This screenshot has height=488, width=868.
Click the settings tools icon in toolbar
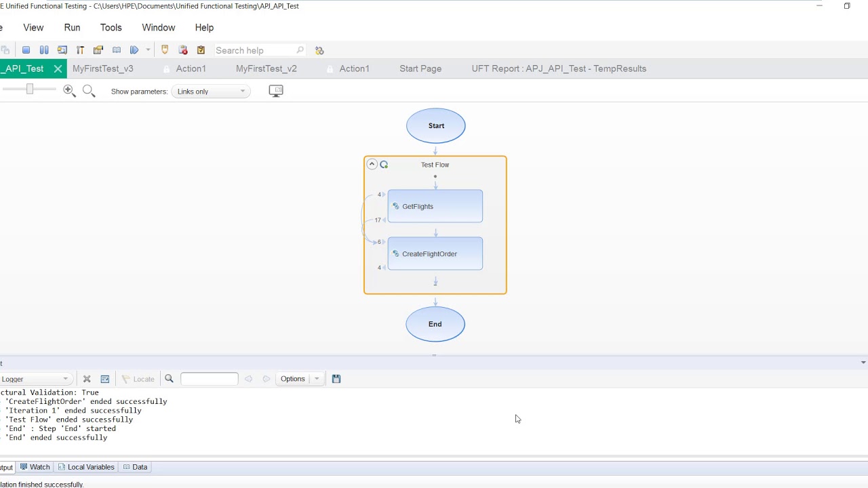[80, 50]
